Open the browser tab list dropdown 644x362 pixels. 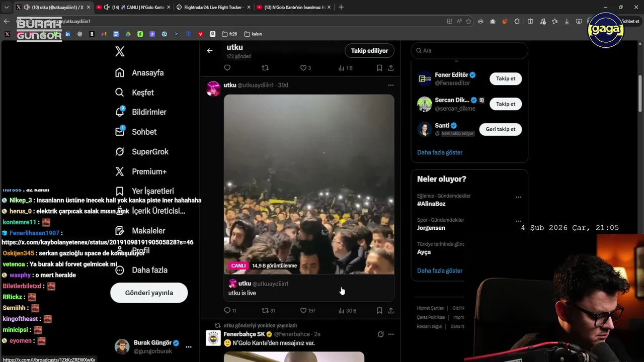pos(7,7)
